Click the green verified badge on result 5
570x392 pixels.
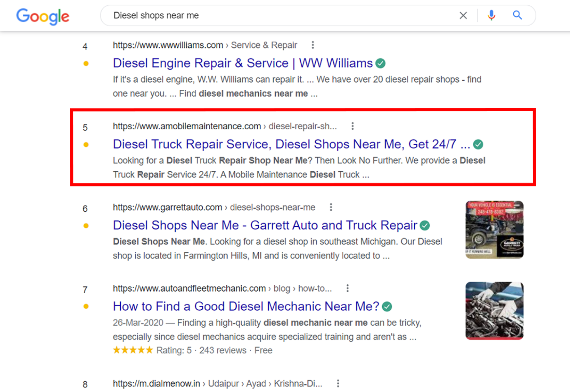pyautogui.click(x=479, y=144)
